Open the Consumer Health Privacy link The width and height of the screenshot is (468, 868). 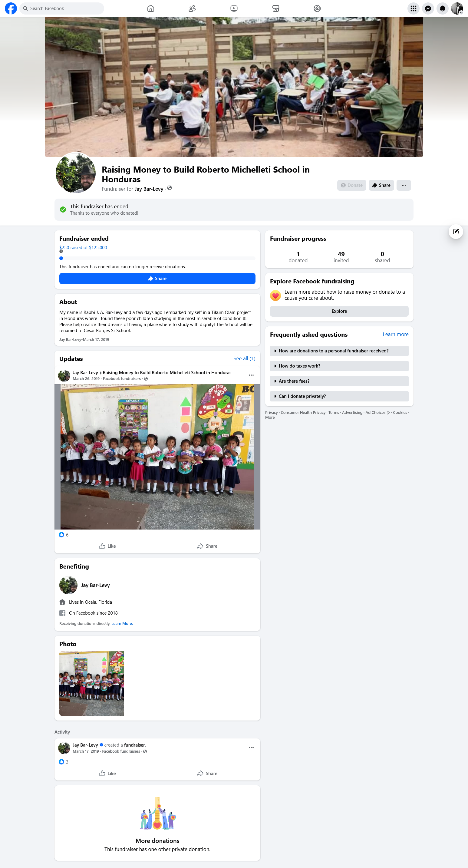click(x=303, y=412)
